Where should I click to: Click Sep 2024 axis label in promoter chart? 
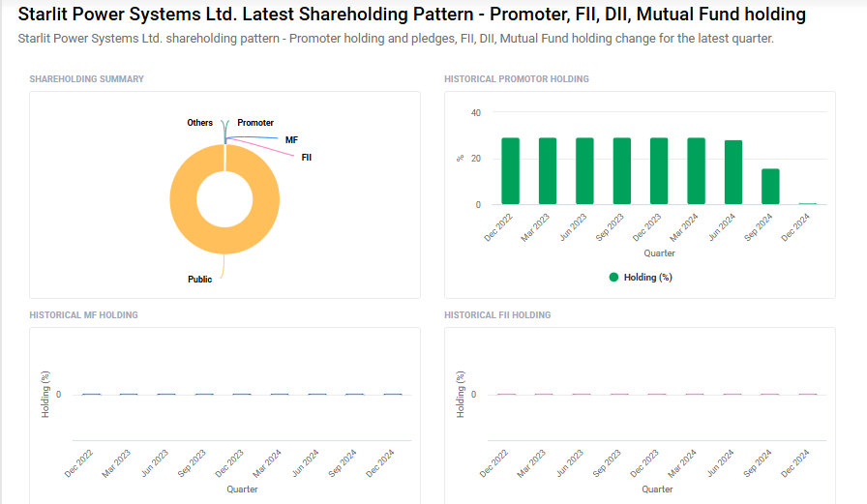(758, 227)
